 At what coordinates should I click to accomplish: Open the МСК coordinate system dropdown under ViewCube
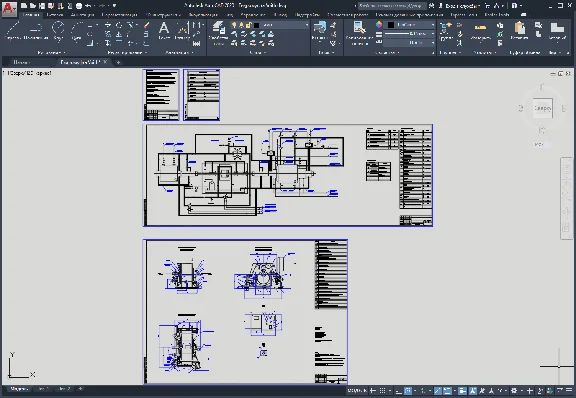(542, 144)
